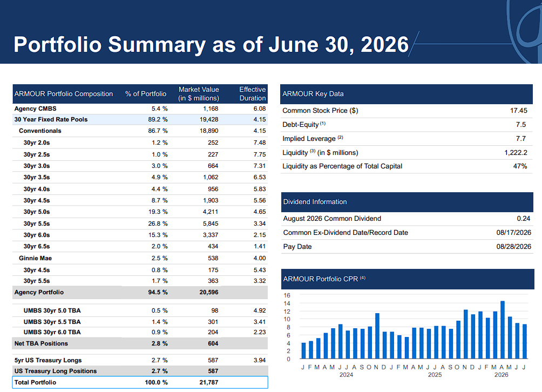Click the November 2024 CPR bar
Viewport: 542px width, 392px height.
(x=377, y=336)
